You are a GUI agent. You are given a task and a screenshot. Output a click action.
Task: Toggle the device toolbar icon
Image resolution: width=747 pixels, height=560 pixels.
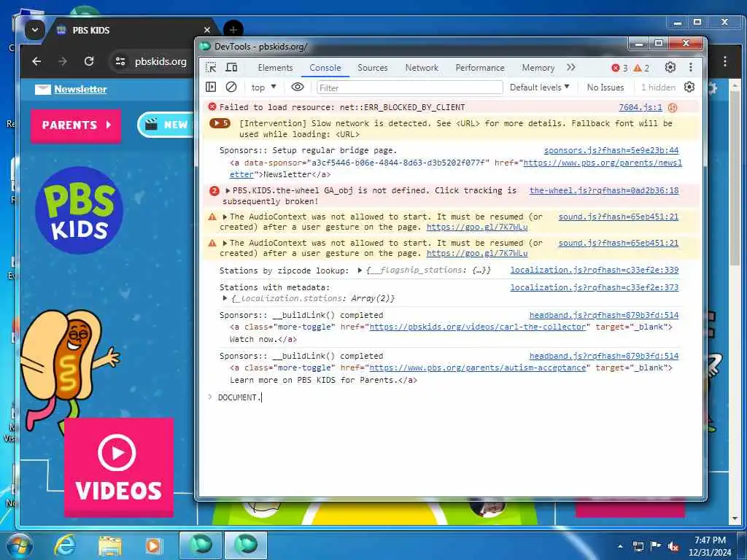coord(231,68)
